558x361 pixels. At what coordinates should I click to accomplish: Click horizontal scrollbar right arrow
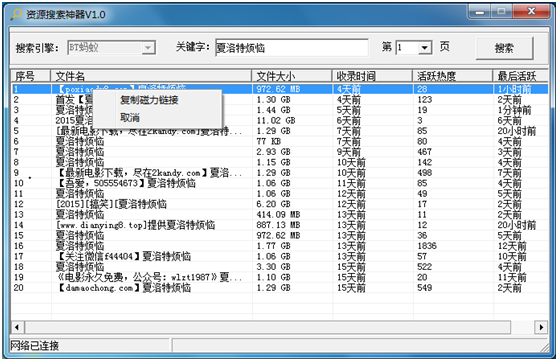(541, 327)
